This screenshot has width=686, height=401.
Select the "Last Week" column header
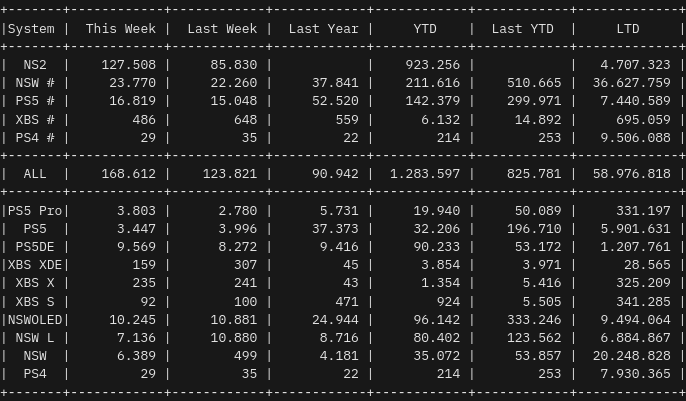(x=222, y=29)
